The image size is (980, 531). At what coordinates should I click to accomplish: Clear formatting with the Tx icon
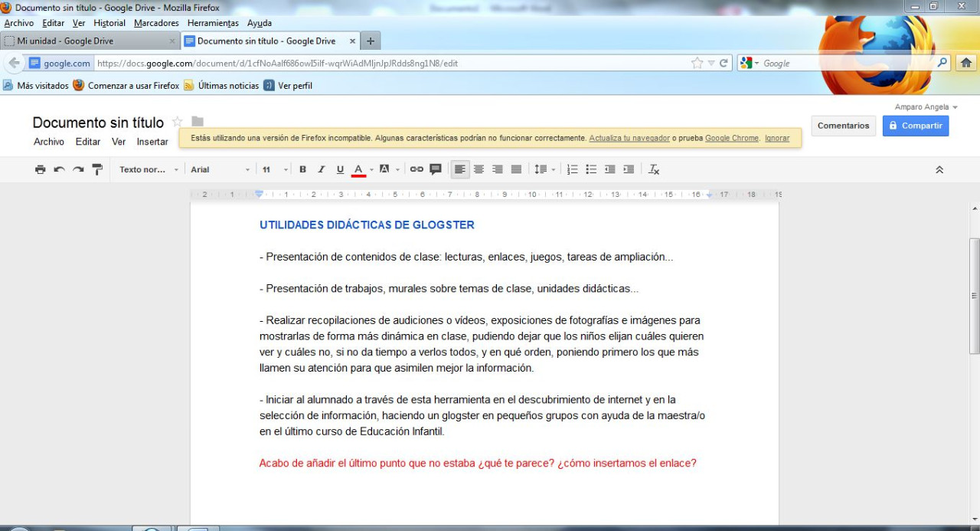click(654, 169)
